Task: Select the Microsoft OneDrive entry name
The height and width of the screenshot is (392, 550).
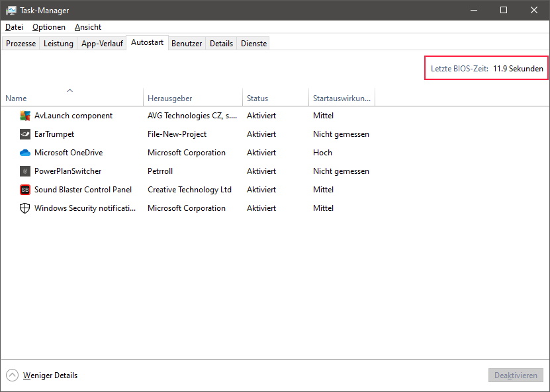Action: tap(68, 153)
